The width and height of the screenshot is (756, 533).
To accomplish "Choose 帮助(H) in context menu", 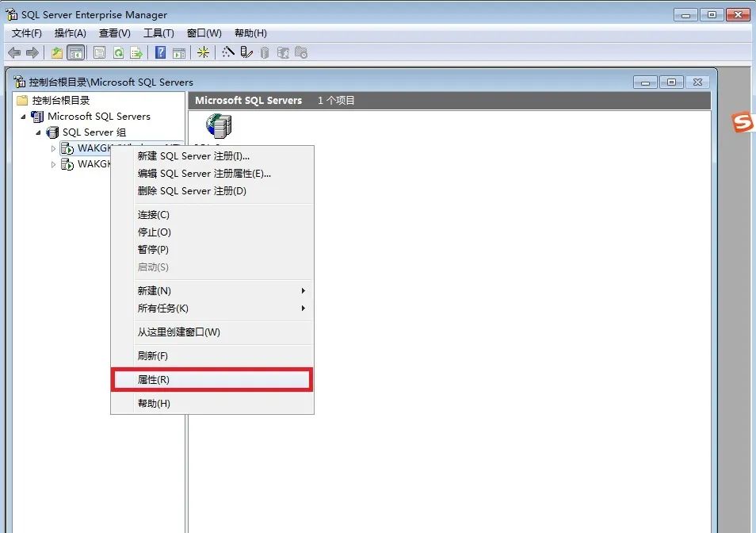I will [x=212, y=403].
